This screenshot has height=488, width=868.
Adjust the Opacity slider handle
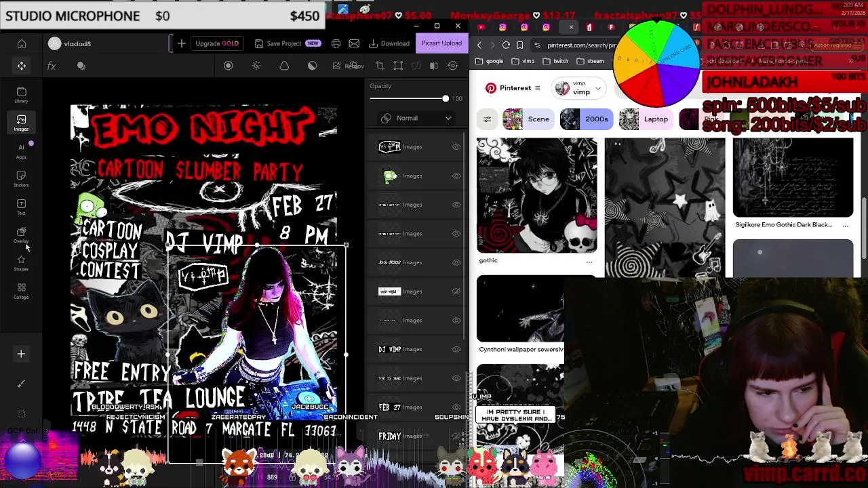pos(446,99)
